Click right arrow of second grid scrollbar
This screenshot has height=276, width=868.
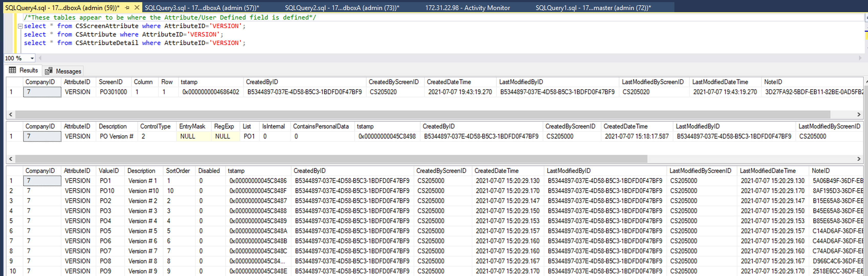coord(859,159)
